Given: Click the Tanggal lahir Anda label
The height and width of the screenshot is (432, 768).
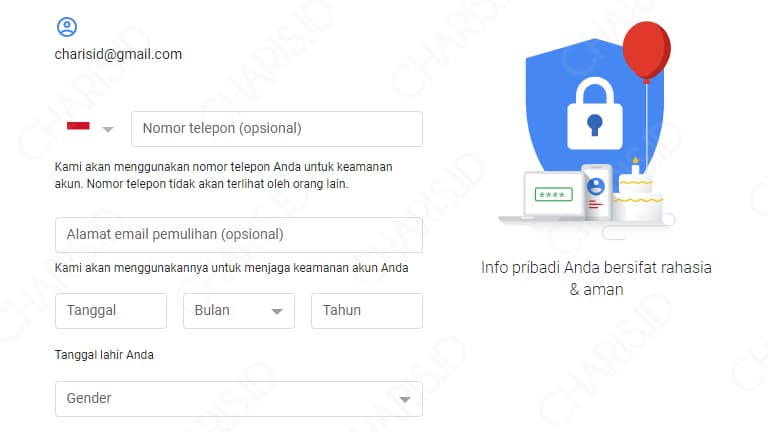Looking at the screenshot, I should 104,355.
